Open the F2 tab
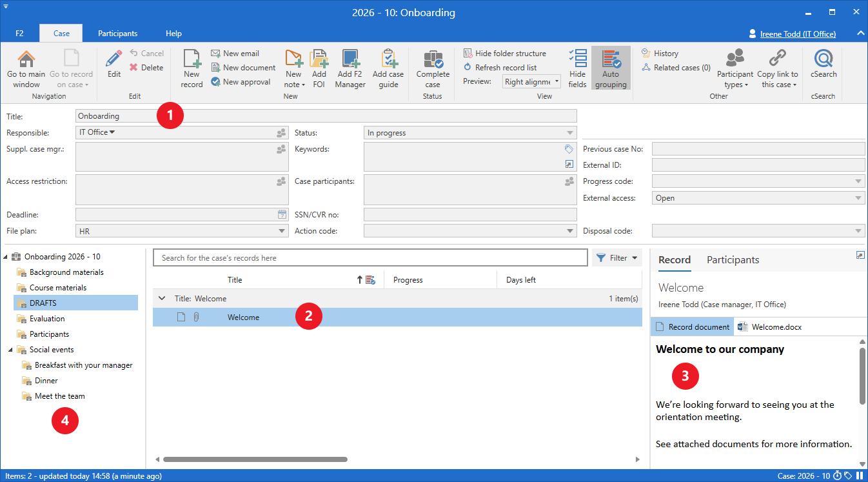 (19, 34)
